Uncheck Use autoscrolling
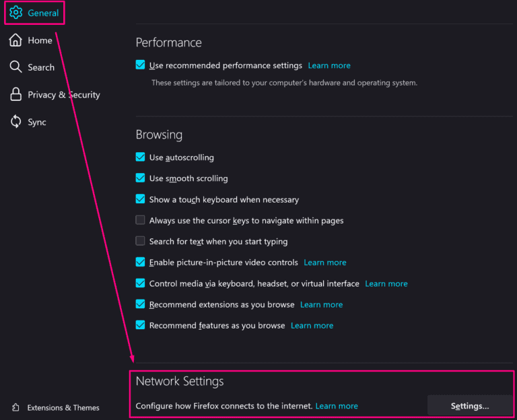 point(141,157)
